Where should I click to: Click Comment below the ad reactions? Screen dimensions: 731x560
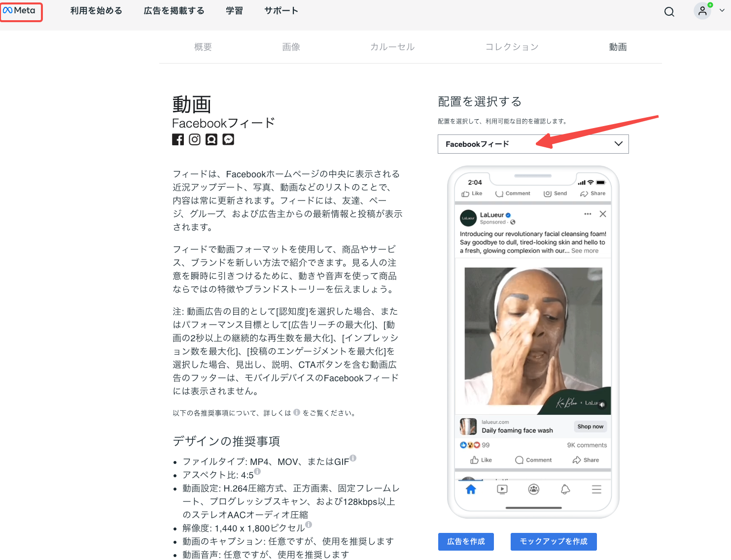click(x=533, y=460)
